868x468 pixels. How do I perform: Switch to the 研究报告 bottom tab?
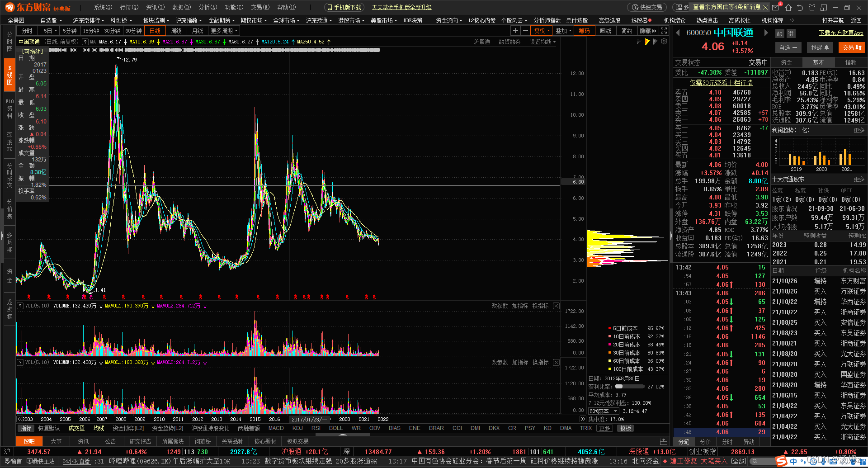[x=140, y=441]
